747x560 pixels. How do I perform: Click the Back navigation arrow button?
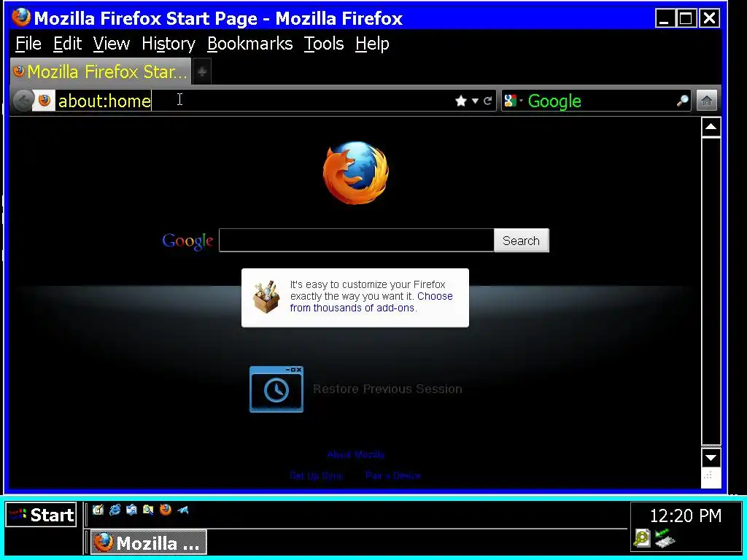click(22, 101)
